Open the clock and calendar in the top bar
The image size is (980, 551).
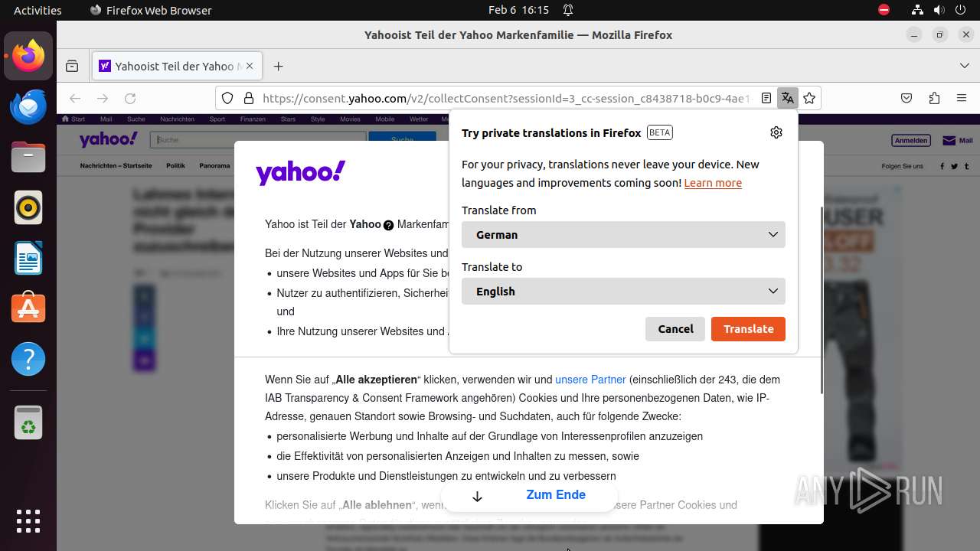tap(518, 10)
